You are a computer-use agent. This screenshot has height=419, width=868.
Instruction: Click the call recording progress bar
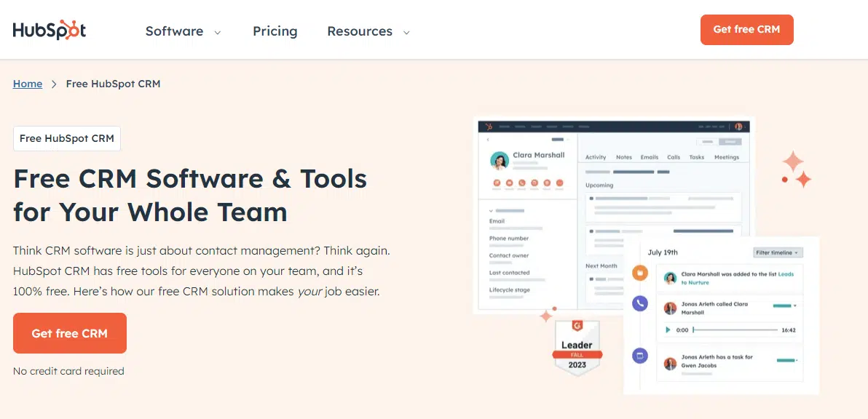(x=735, y=330)
